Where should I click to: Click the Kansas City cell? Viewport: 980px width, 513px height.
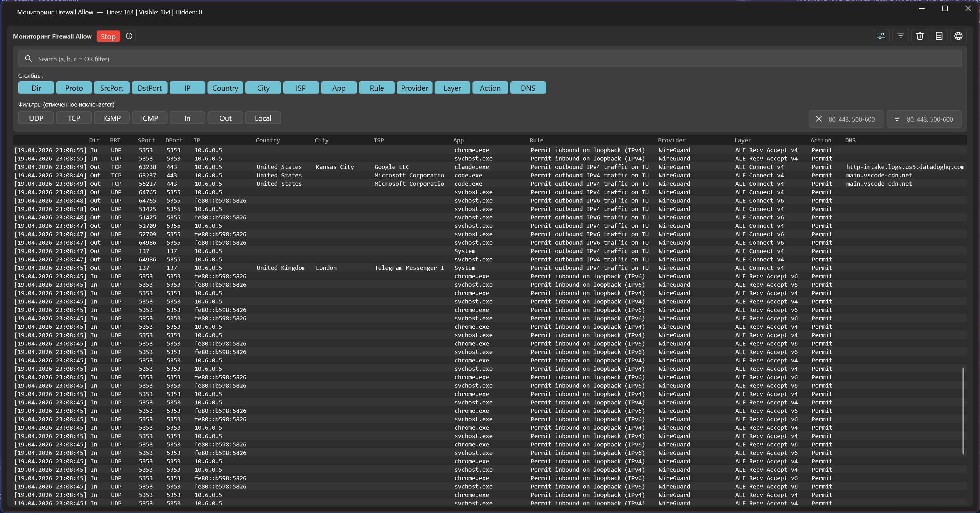click(335, 167)
